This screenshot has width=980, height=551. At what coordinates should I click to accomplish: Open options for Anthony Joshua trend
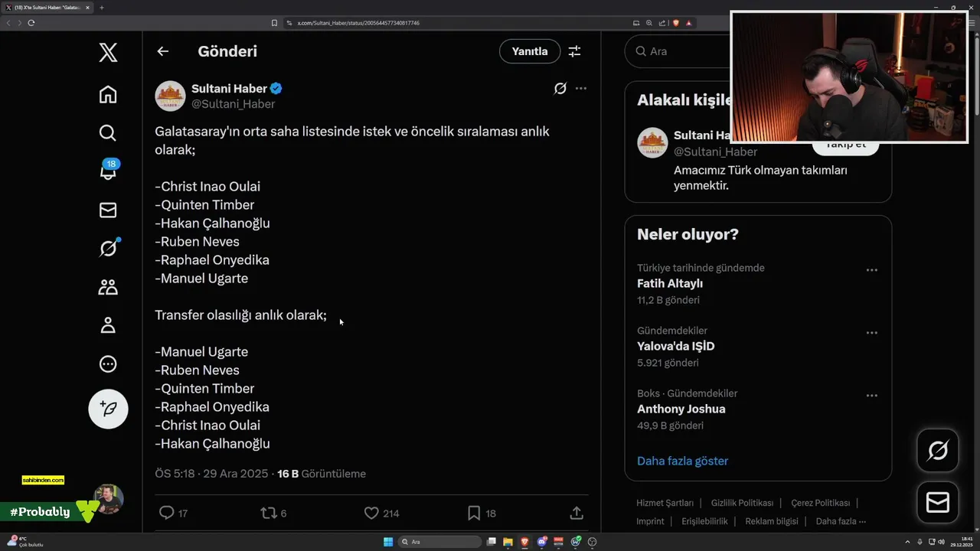pos(871,396)
